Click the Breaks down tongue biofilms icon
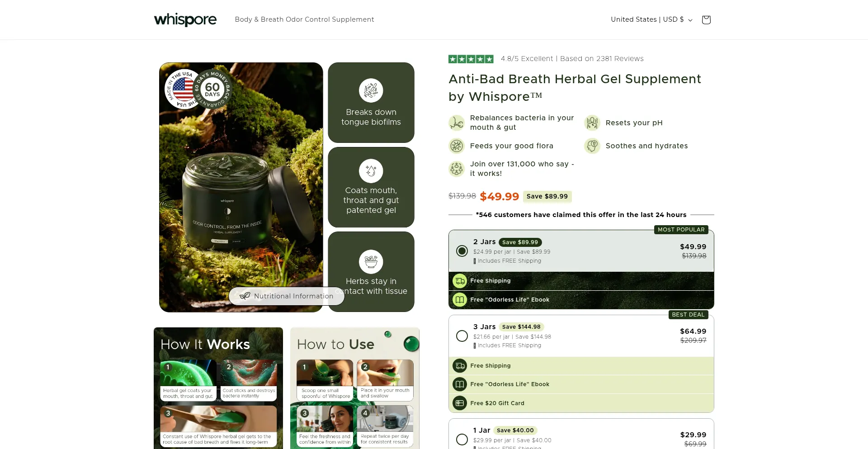The width and height of the screenshot is (868, 449). coord(371,90)
